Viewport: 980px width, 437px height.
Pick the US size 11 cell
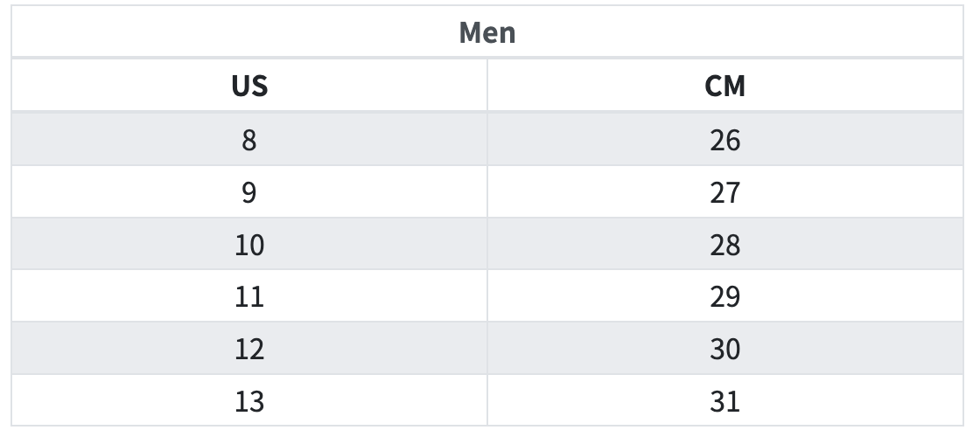249,297
